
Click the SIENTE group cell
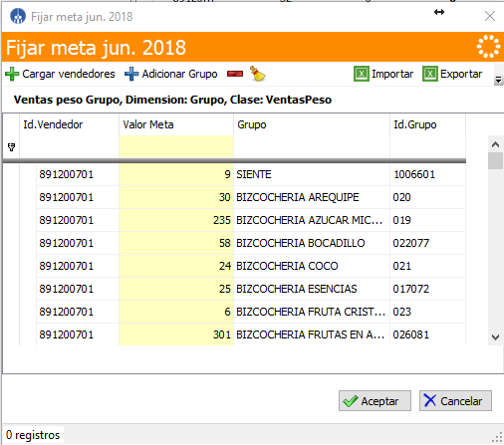312,174
